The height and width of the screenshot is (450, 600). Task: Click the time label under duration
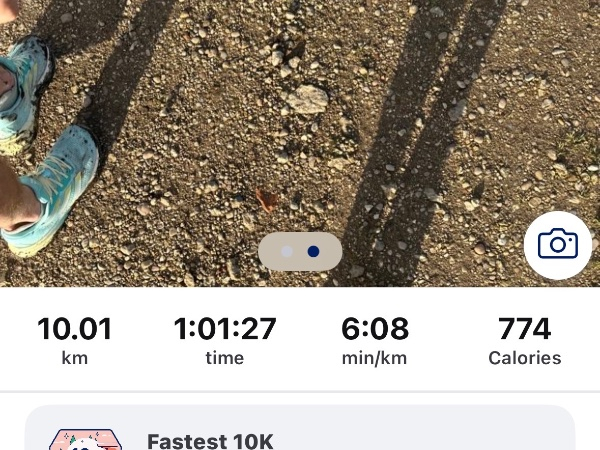click(225, 358)
